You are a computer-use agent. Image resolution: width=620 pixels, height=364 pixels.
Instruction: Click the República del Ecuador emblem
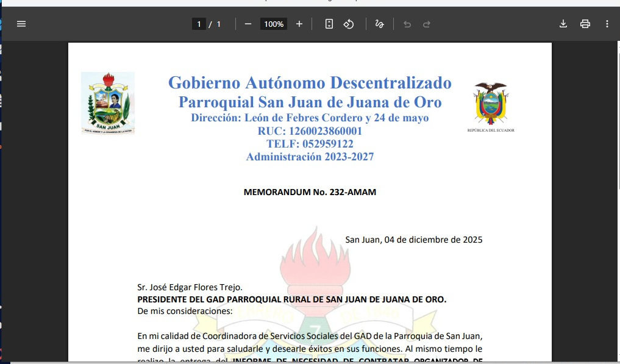point(491,105)
